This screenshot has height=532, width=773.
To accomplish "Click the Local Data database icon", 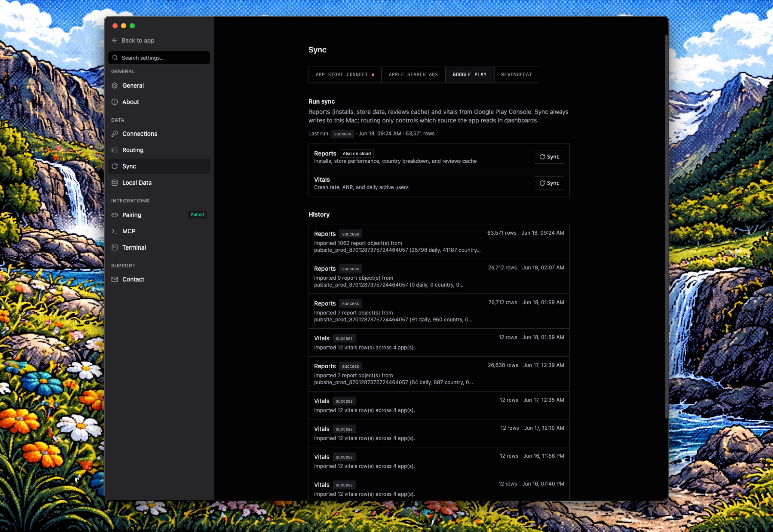I will coord(115,182).
